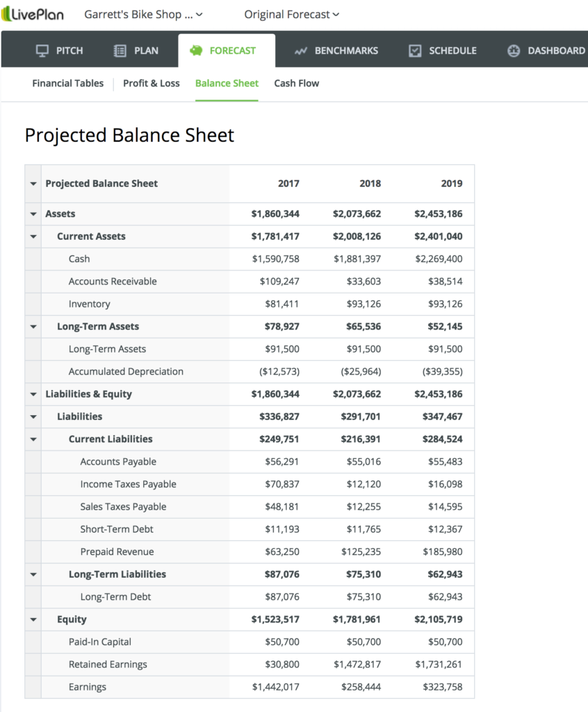This screenshot has width=588, height=712.
Task: Select the Plan spreadsheet icon
Action: [x=120, y=50]
